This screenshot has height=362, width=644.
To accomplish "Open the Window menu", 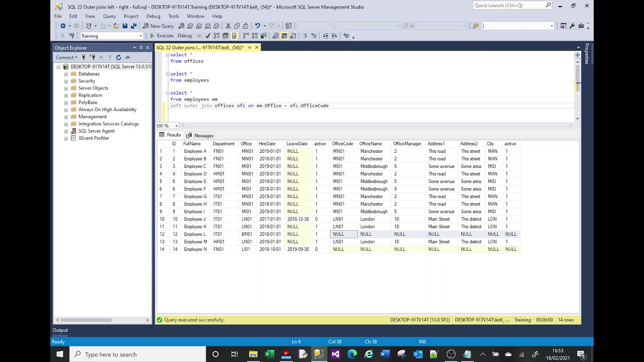I will click(196, 16).
